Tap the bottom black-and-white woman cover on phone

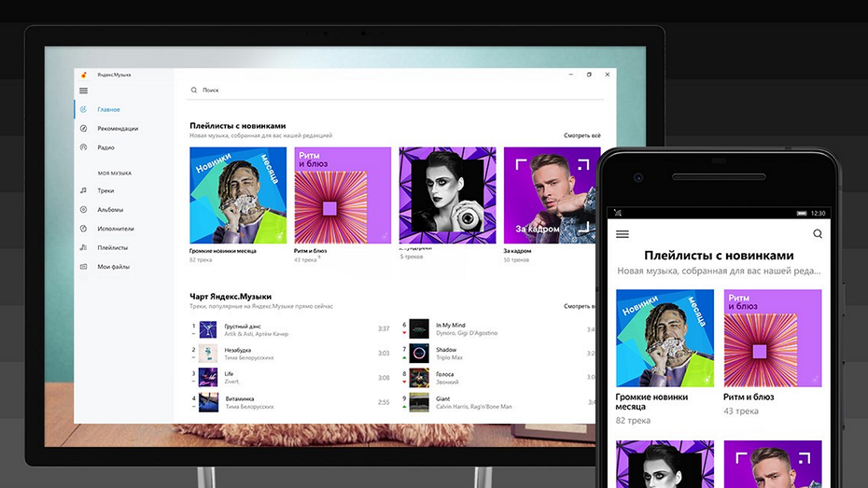pos(665,465)
